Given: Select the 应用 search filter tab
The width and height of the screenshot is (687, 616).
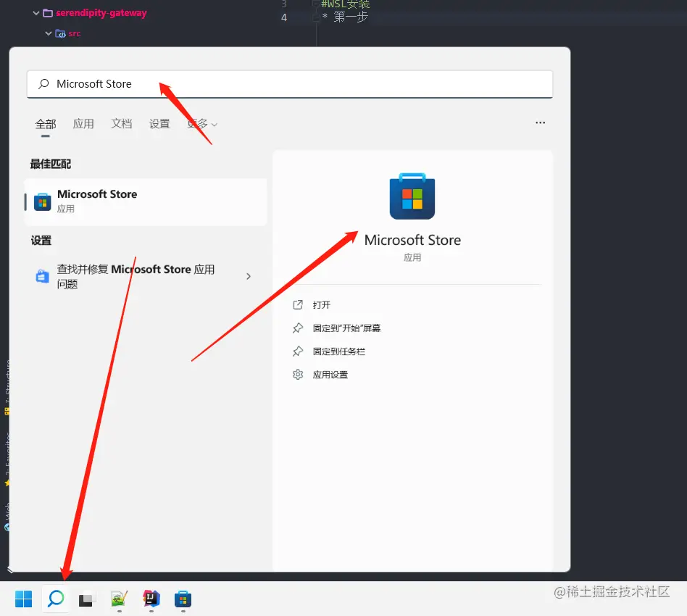Looking at the screenshot, I should (x=83, y=124).
